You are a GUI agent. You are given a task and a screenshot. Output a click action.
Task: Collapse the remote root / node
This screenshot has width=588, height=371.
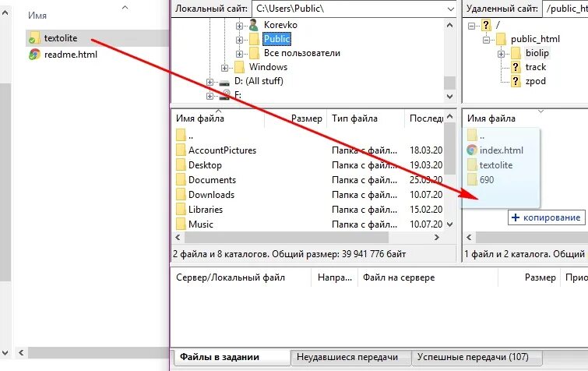coord(471,26)
